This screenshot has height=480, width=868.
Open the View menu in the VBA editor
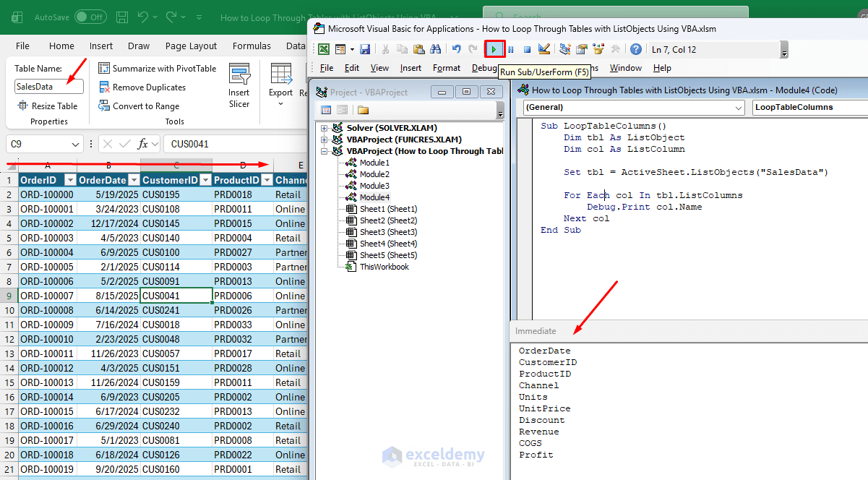tap(379, 68)
